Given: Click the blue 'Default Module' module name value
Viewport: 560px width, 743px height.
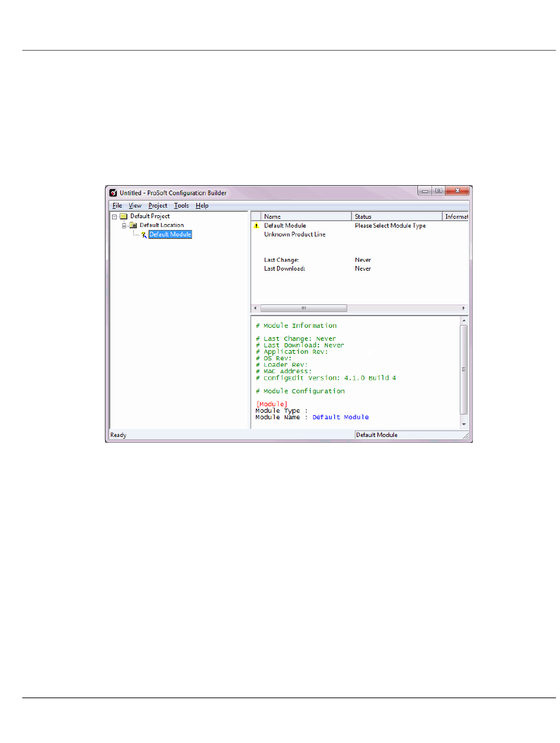Looking at the screenshot, I should [341, 417].
